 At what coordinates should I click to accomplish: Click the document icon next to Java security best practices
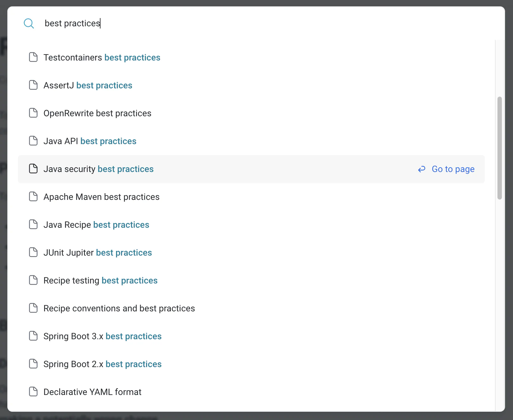33,169
